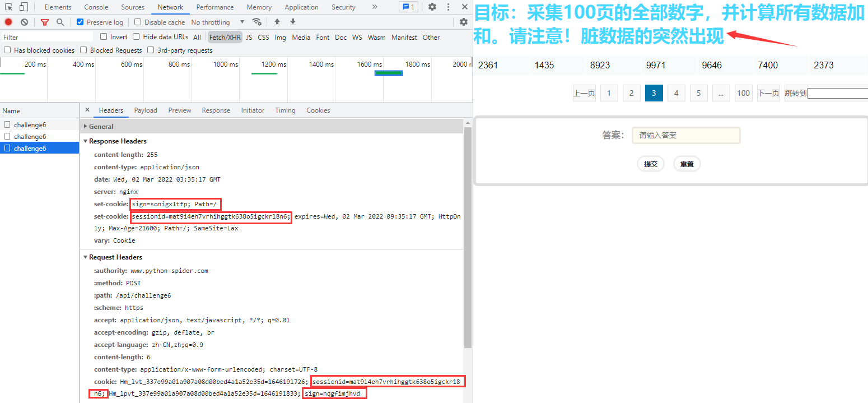This screenshot has height=403, width=868.
Task: Click the 提交 submit button
Action: (x=651, y=164)
